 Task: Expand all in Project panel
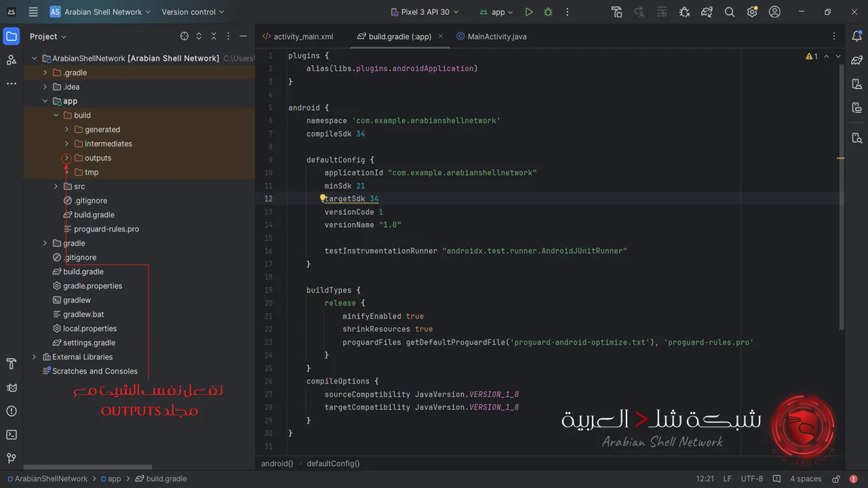pyautogui.click(x=199, y=37)
